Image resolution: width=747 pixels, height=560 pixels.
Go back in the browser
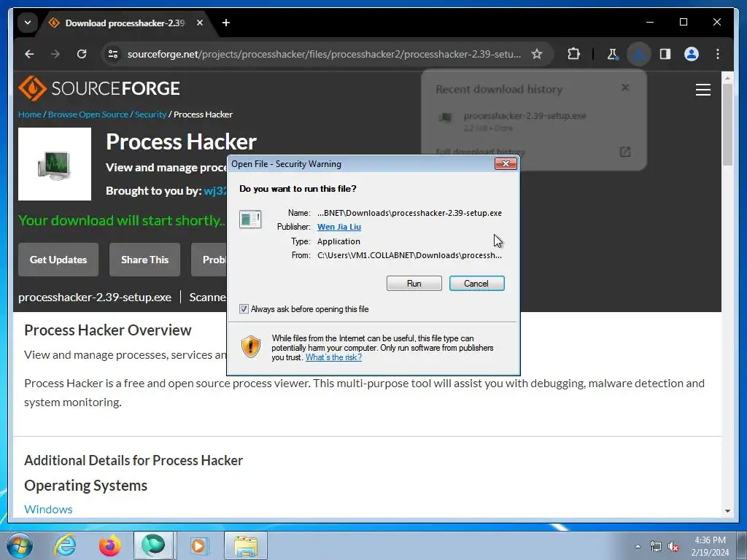(x=29, y=54)
